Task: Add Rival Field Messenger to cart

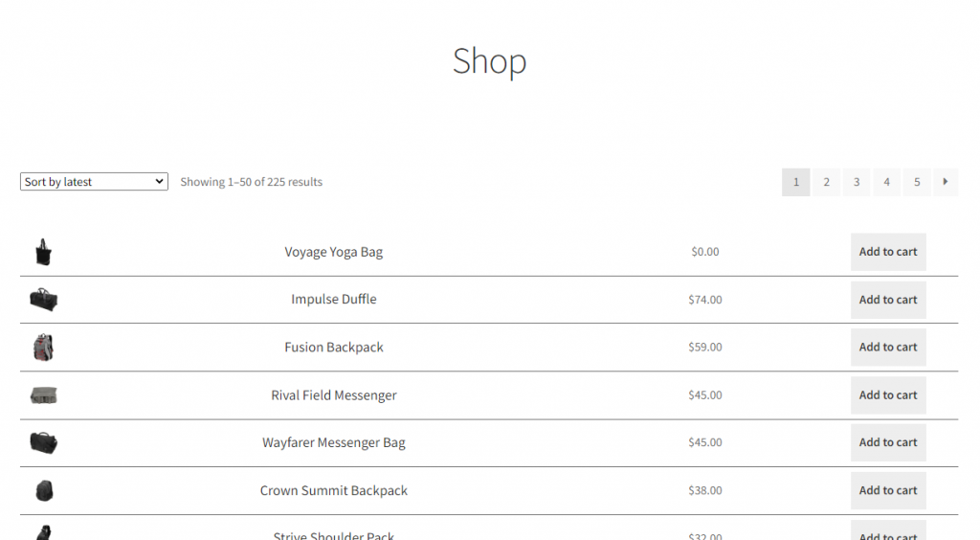Action: (888, 395)
